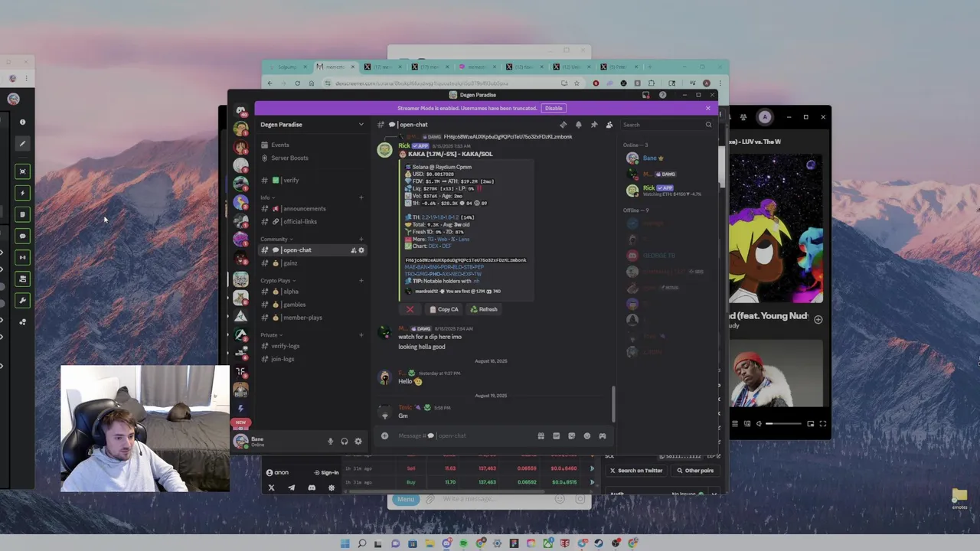Open the gift Nitro icon
980x551 pixels.
(541, 435)
